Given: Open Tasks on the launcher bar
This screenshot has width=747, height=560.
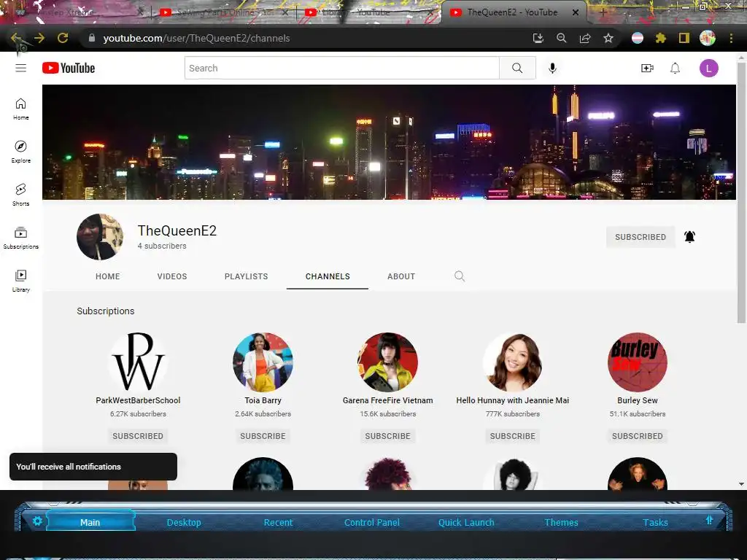Looking at the screenshot, I should click(x=656, y=522).
